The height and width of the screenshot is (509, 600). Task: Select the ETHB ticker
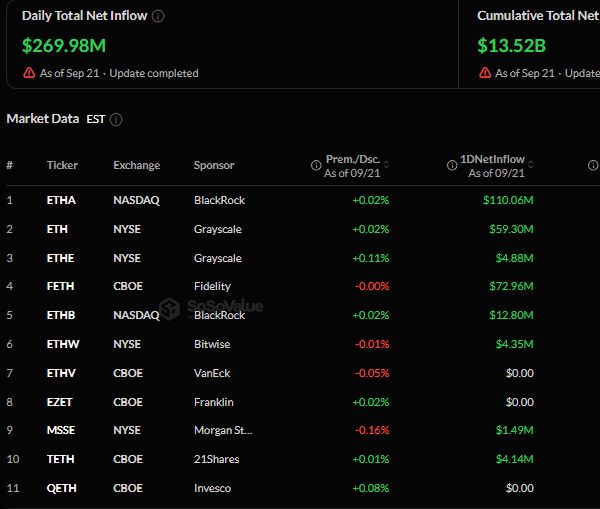pos(61,315)
